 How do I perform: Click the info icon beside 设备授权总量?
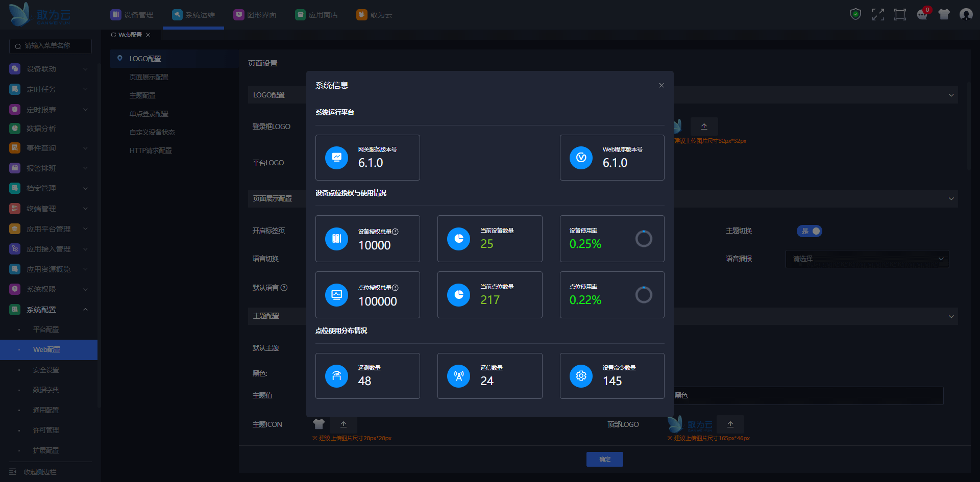[x=395, y=232]
